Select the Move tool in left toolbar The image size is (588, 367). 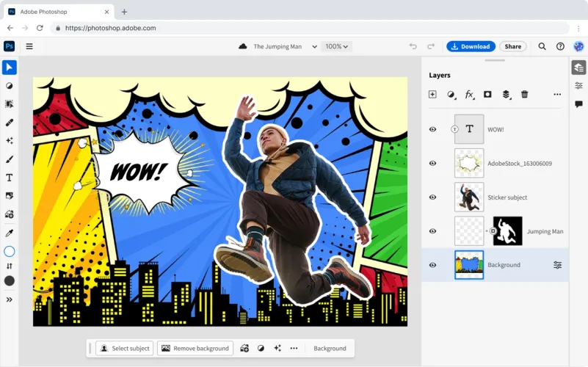coord(10,68)
